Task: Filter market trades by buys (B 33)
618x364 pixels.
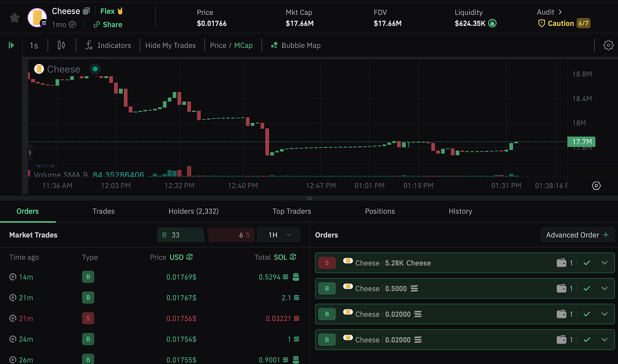Action: (x=181, y=235)
